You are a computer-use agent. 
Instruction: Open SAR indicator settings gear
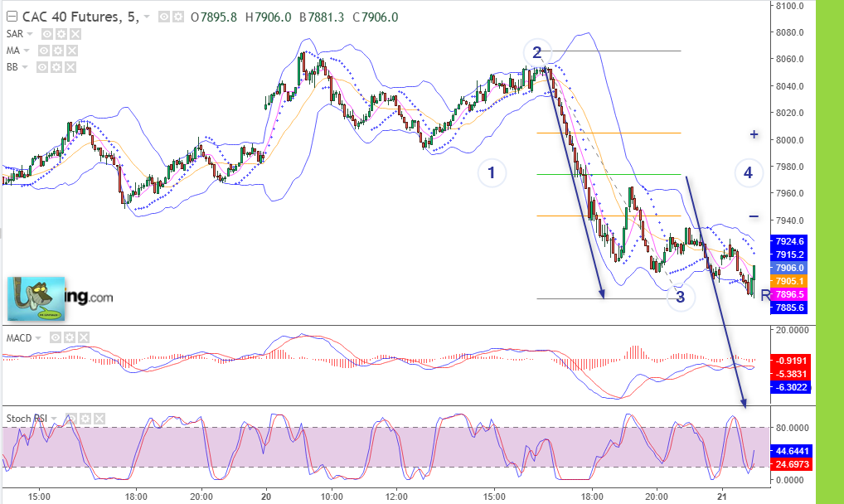[x=61, y=34]
